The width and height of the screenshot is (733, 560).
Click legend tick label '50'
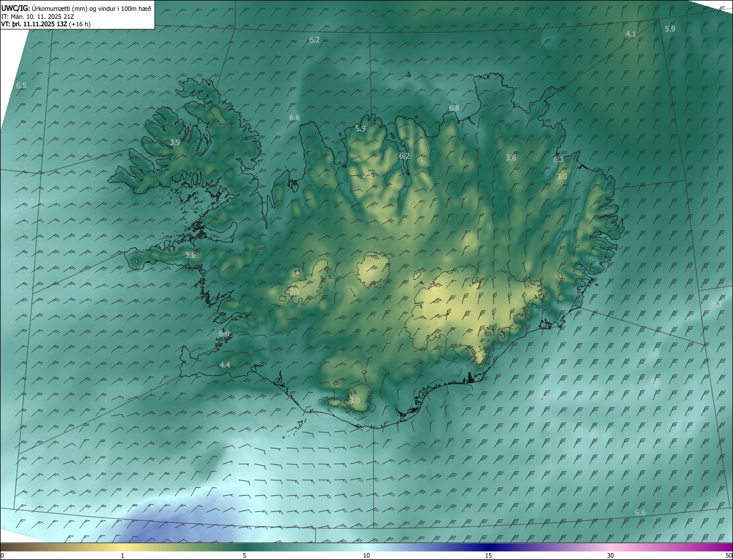click(728, 555)
